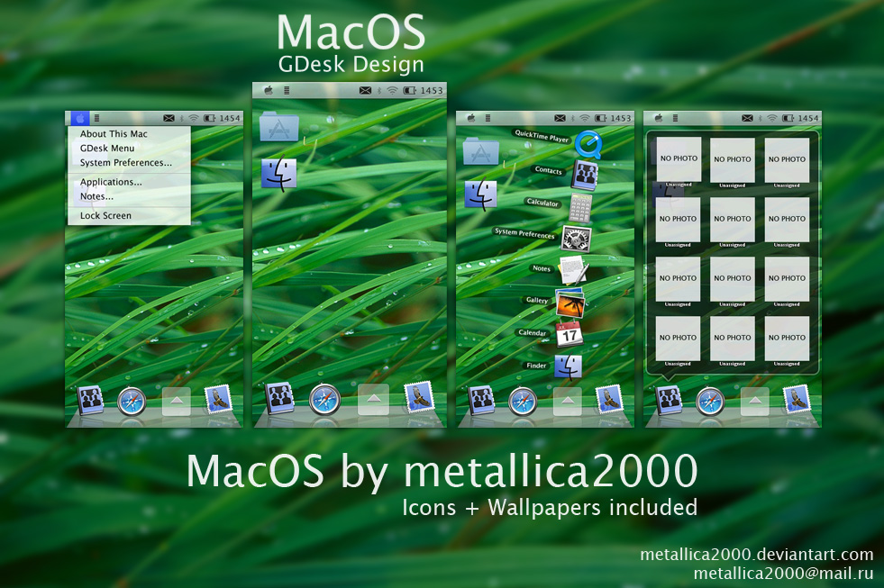Open the Contacts address book icon
884x588 pixels.
point(584,176)
